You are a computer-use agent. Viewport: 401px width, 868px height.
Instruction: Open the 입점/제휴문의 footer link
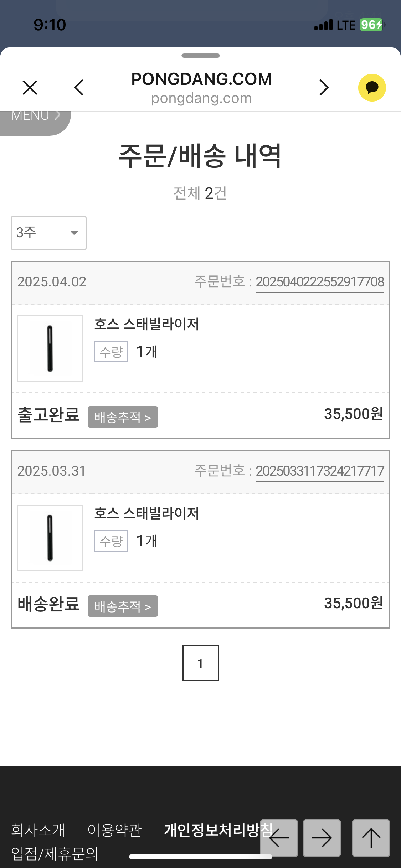[x=55, y=854]
